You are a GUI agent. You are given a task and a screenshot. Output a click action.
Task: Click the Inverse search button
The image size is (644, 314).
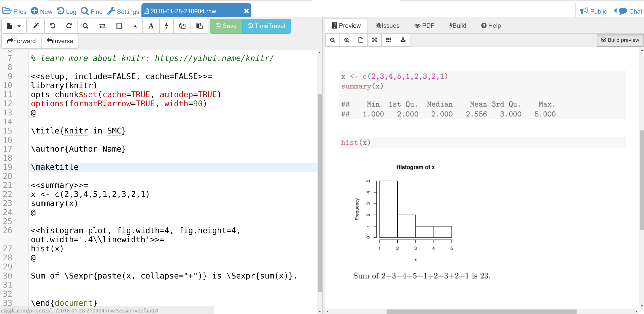60,41
